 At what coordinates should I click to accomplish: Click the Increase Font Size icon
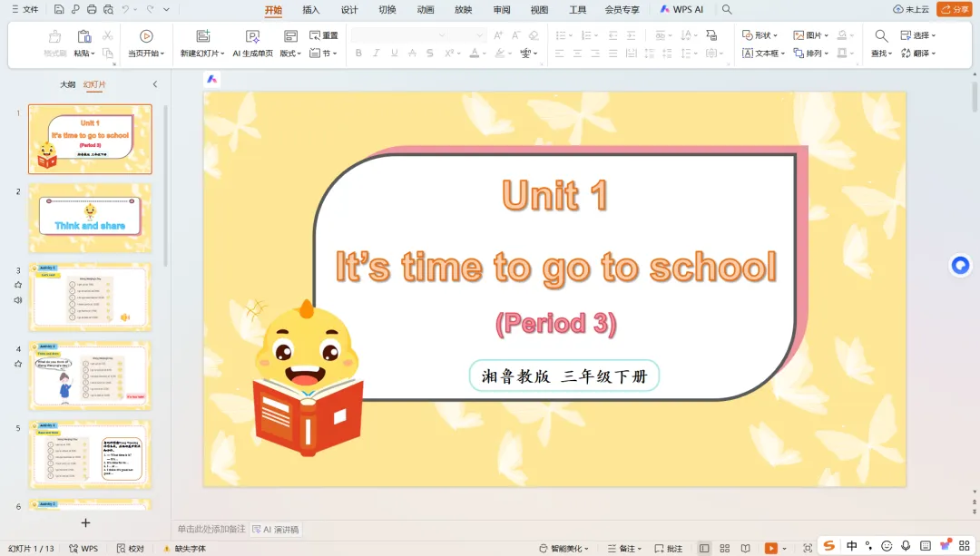[x=498, y=35]
